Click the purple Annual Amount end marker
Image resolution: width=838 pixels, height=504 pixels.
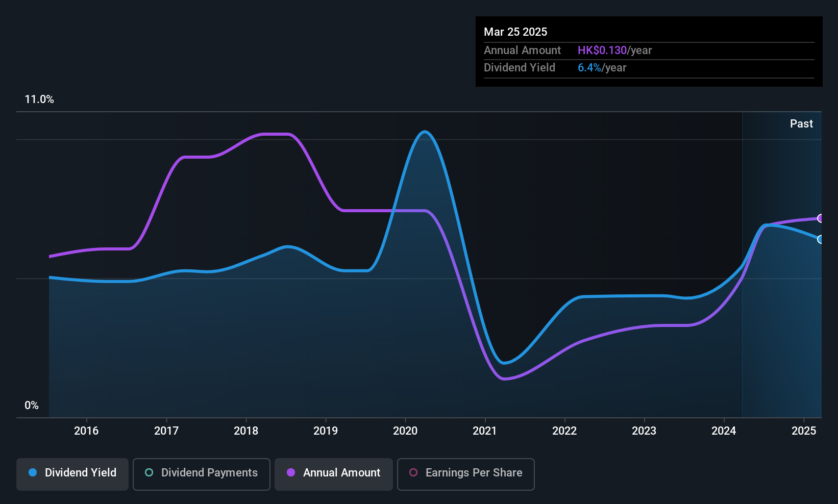click(821, 218)
